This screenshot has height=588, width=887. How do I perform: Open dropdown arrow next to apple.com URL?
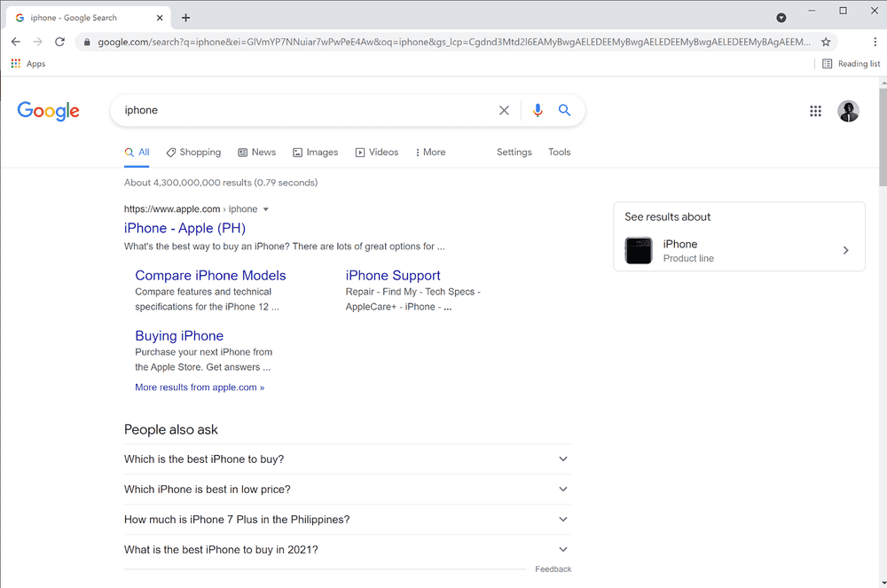[x=266, y=209]
